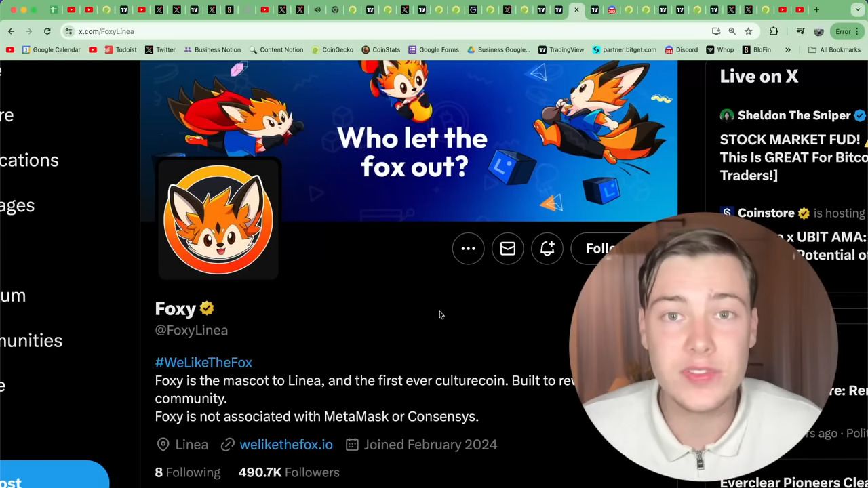The width and height of the screenshot is (868, 488).
Task: Open the Everclear Pioneers live item
Action: click(x=793, y=482)
